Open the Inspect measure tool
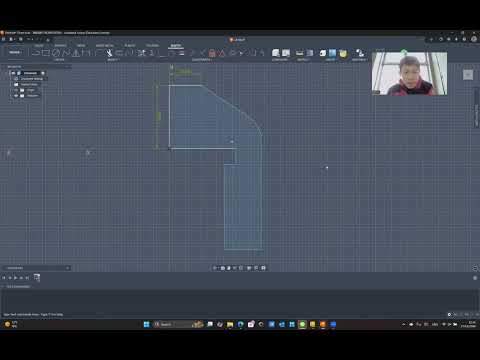Viewport: 480px width, 360px height. point(300,53)
